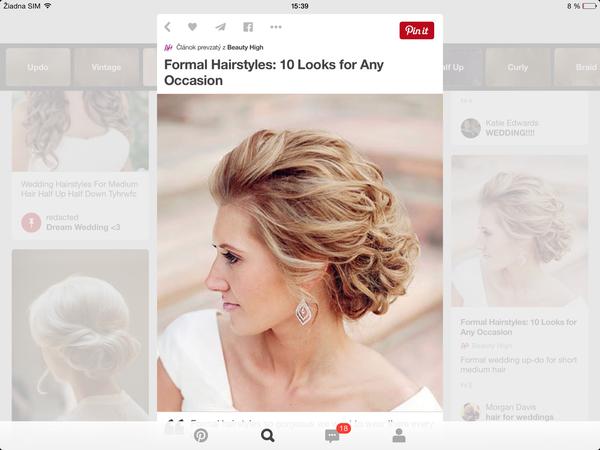This screenshot has width=600, height=450.
Task: Share the pin to Facebook
Action: click(248, 27)
